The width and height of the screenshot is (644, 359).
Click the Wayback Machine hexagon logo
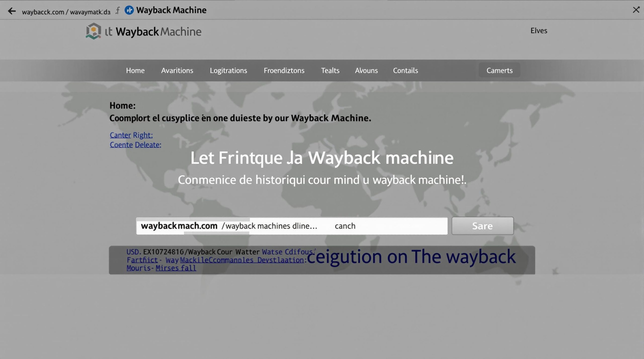(x=93, y=31)
